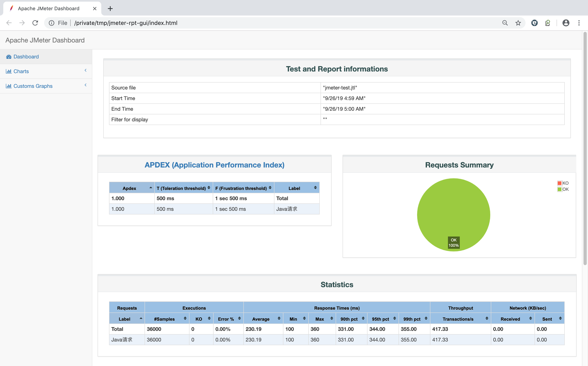588x366 pixels.
Task: Click the site information icon in address bar
Action: (51, 23)
